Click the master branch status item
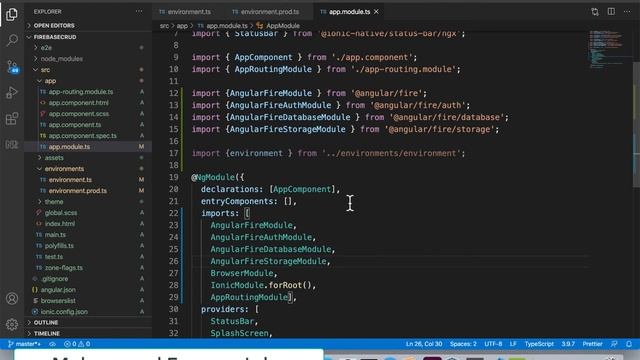This screenshot has height=360, width=640. (x=24, y=344)
